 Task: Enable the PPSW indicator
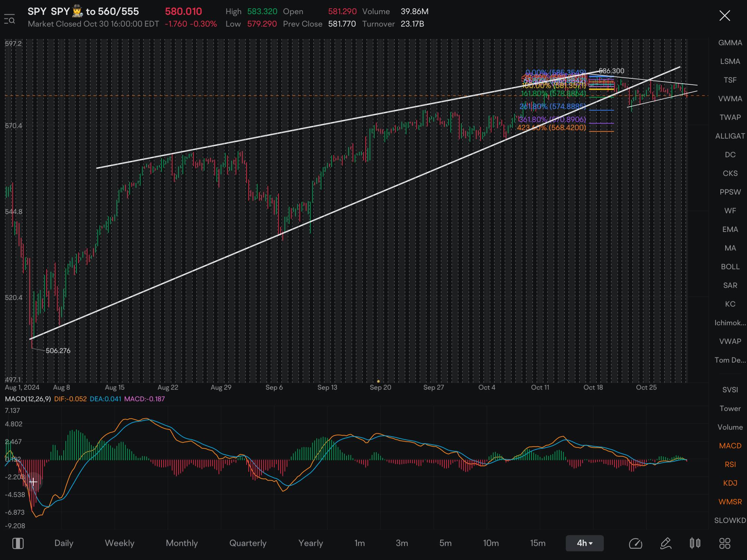tap(730, 192)
